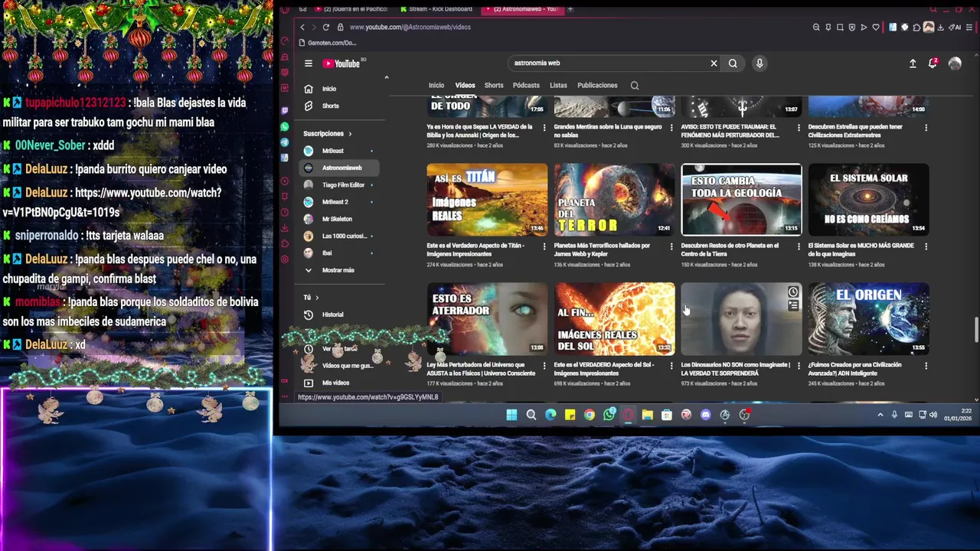This screenshot has height=551, width=980.
Task: Open YouTube notifications bell
Action: (933, 64)
